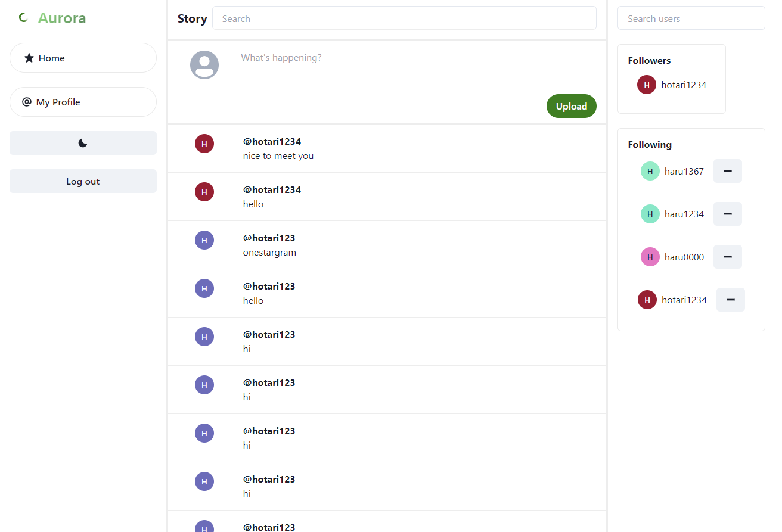Image resolution: width=782 pixels, height=532 pixels.
Task: Click haru0000 name in Following list
Action: tap(684, 257)
